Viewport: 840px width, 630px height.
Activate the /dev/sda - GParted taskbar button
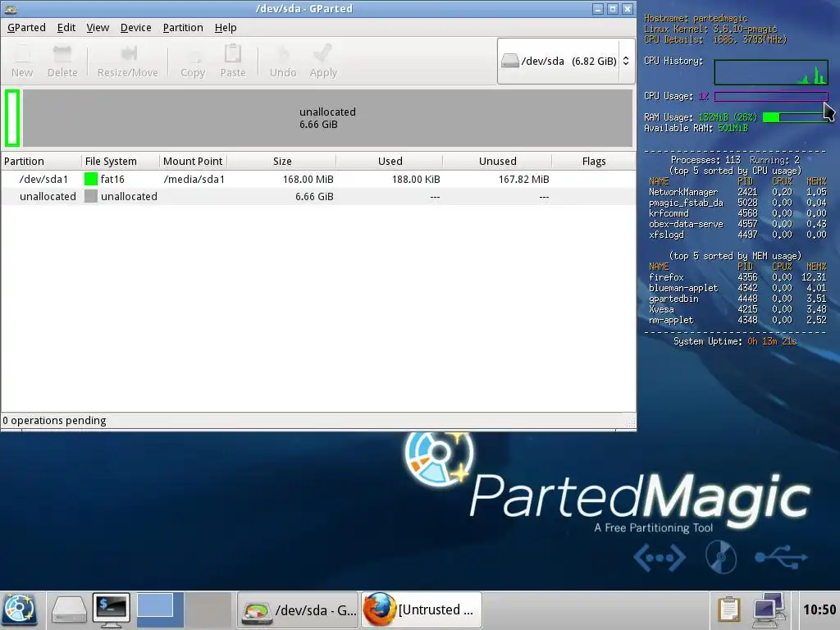click(299, 610)
